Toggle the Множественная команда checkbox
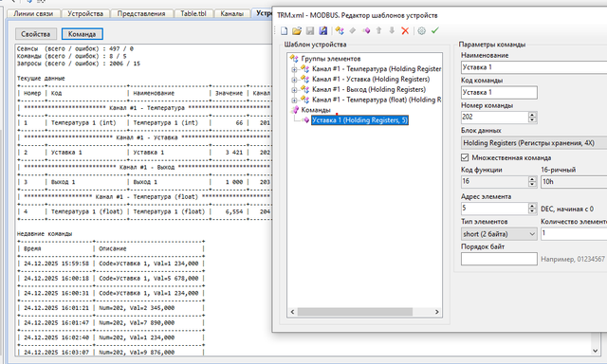This screenshot has height=364, width=607. 465,157
